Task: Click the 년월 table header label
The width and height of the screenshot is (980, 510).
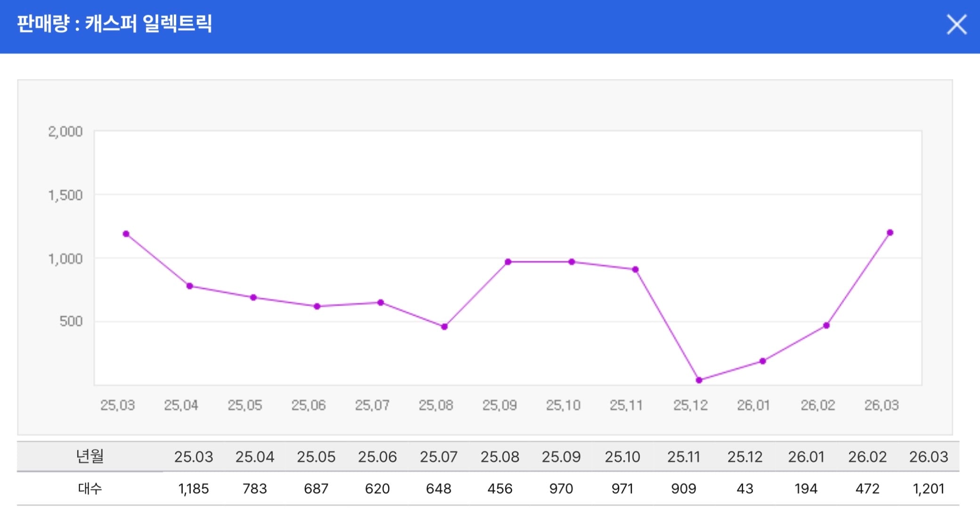Action: [90, 456]
